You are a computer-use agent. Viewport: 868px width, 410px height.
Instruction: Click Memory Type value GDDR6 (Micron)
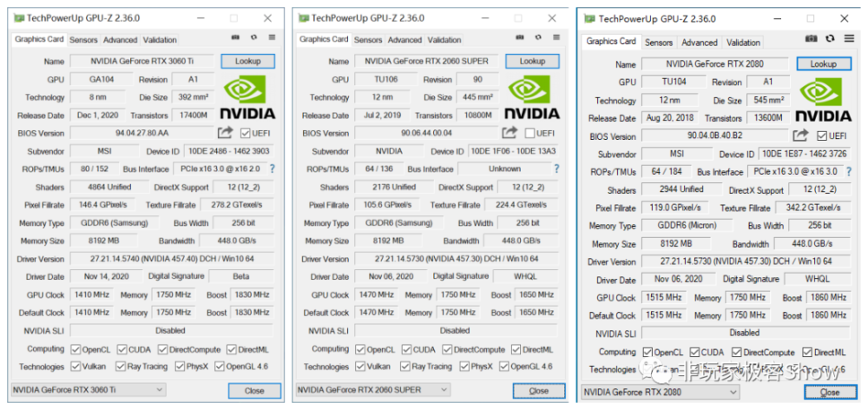687,226
